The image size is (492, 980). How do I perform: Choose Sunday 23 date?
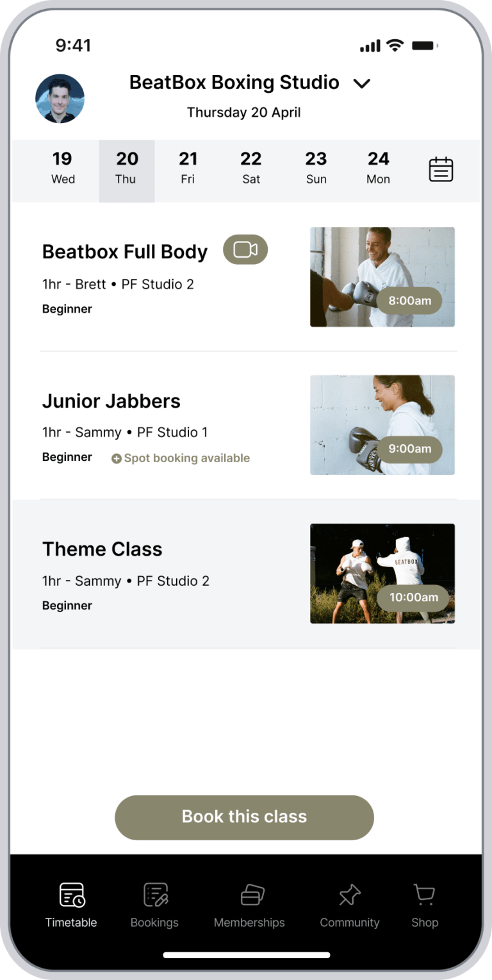point(316,168)
